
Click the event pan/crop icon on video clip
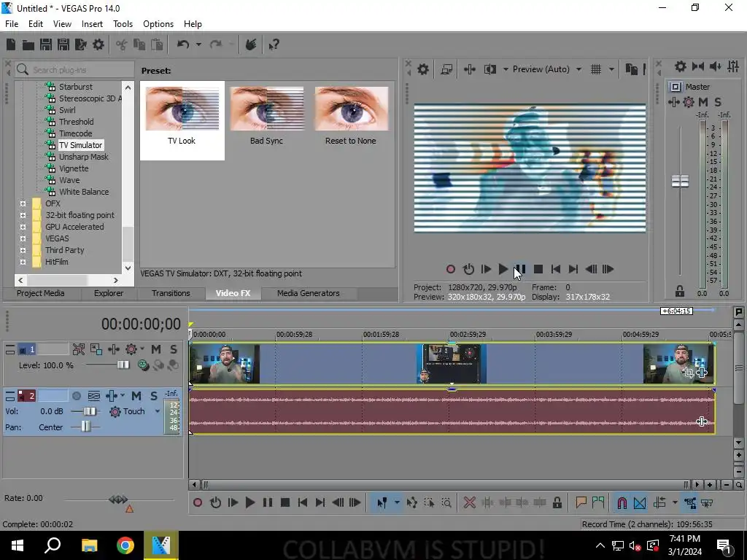click(x=688, y=373)
